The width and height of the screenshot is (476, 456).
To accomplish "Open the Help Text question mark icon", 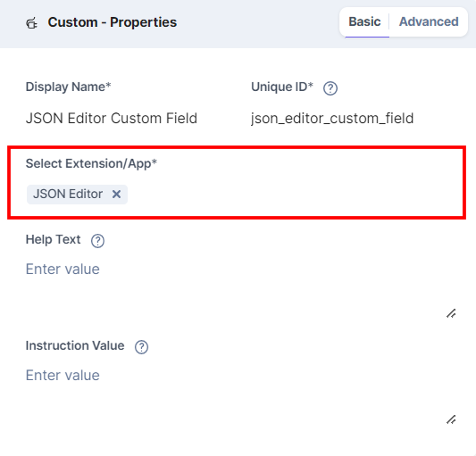I will coord(98,241).
